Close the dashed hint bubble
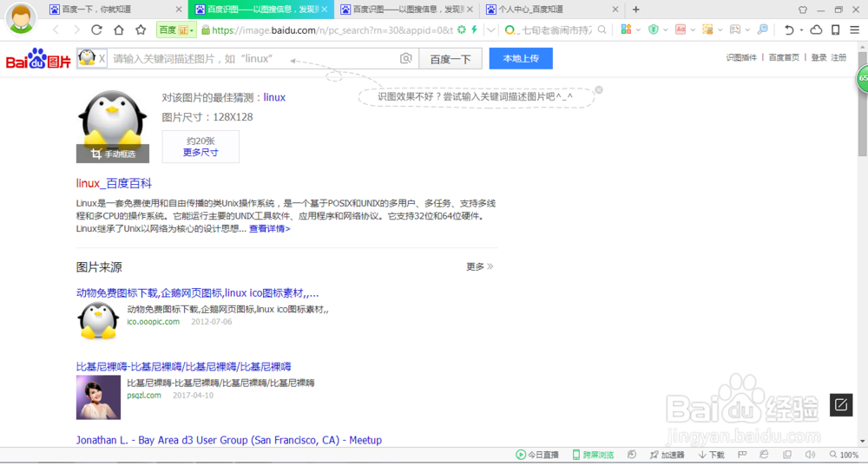Viewport: 868px width, 466px height. pos(598,89)
